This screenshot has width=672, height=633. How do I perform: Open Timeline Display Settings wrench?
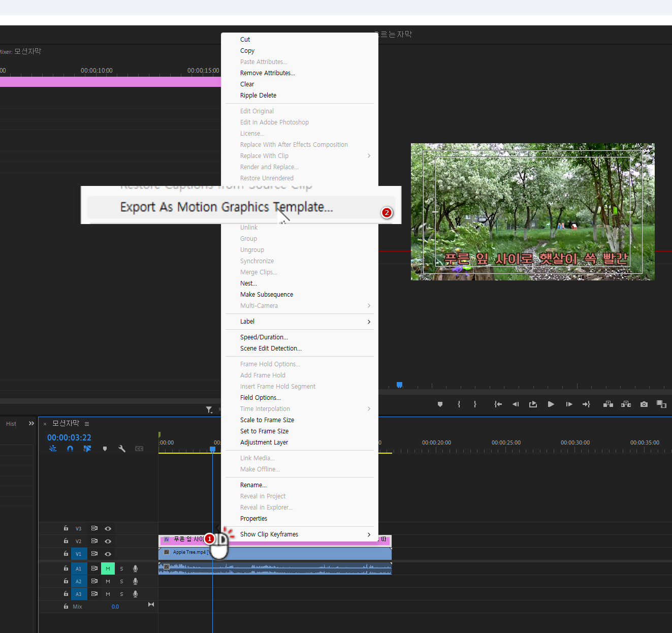[122, 449]
